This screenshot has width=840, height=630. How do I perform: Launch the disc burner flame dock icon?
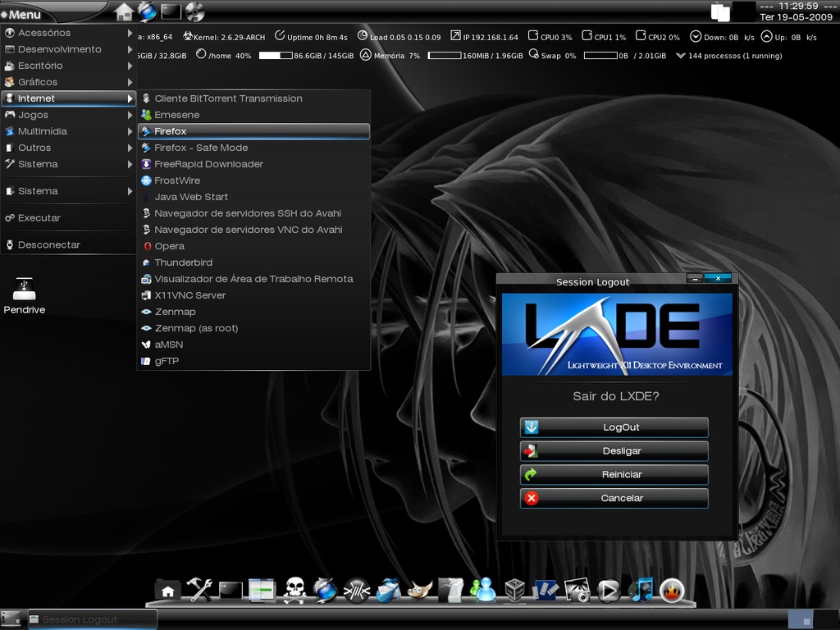point(672,591)
